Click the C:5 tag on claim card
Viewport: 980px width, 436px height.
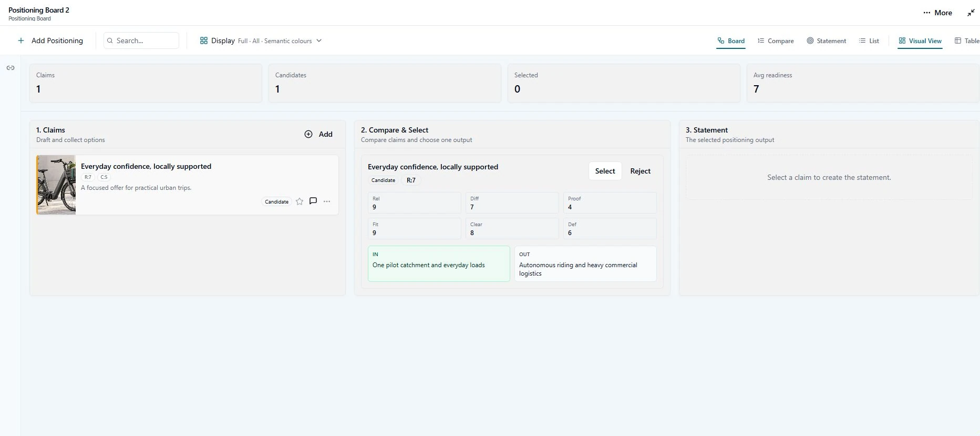point(104,177)
